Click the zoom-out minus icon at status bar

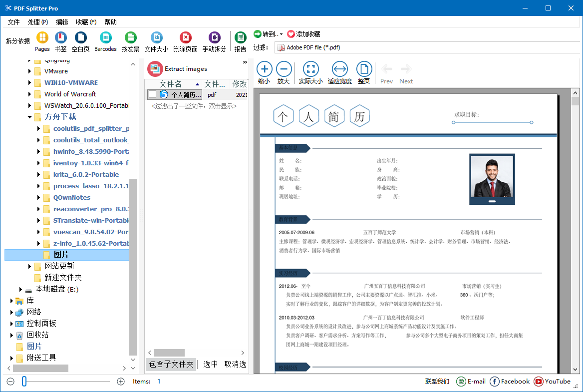click(10, 381)
